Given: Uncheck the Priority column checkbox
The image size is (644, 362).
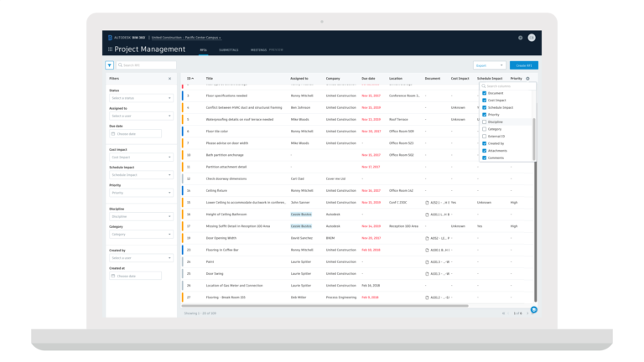Looking at the screenshot, I should tap(484, 115).
